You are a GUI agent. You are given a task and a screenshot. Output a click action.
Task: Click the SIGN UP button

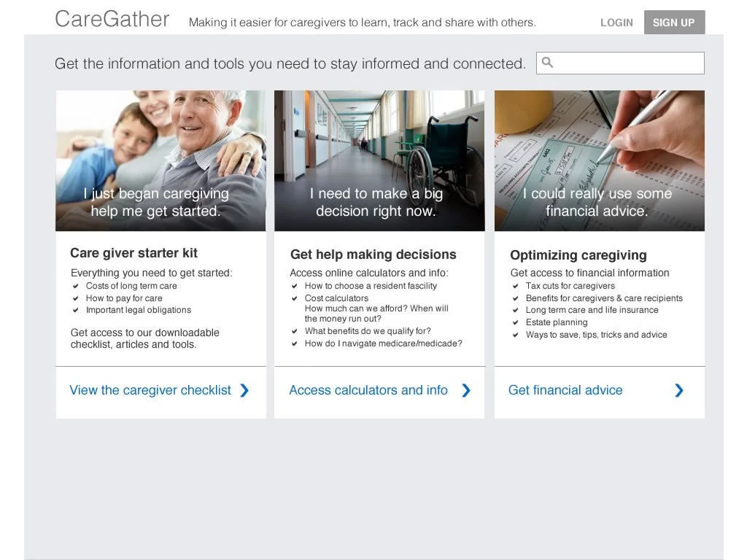click(674, 23)
